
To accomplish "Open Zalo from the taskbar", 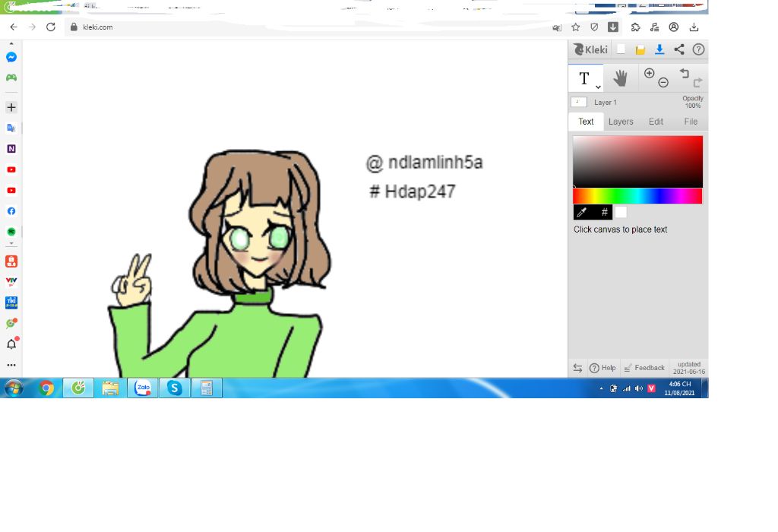I will (143, 388).
